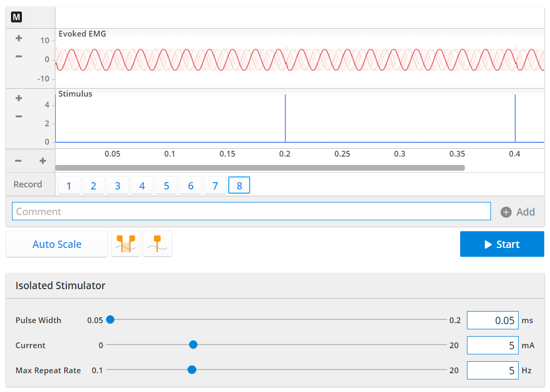The width and height of the screenshot is (550, 392).
Task: Zoom in the Stimulus channel amplitude
Action: 18,98
